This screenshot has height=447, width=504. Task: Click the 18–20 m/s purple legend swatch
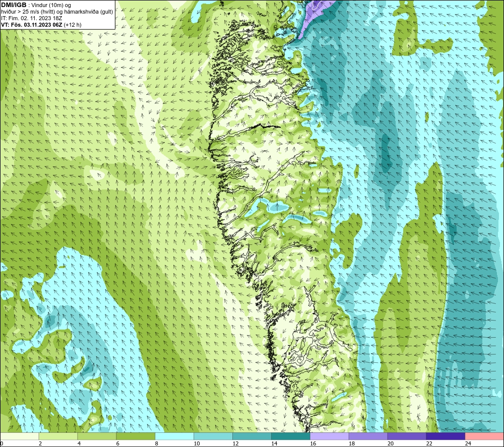pos(368,436)
